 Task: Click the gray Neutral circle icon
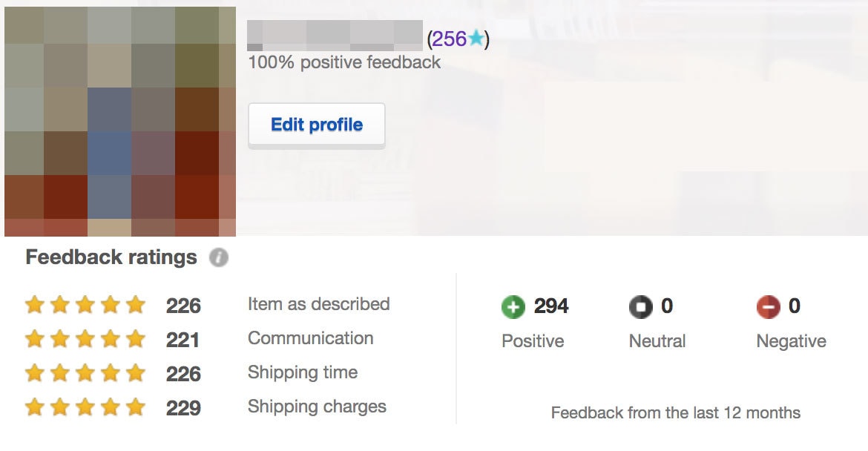pos(640,306)
